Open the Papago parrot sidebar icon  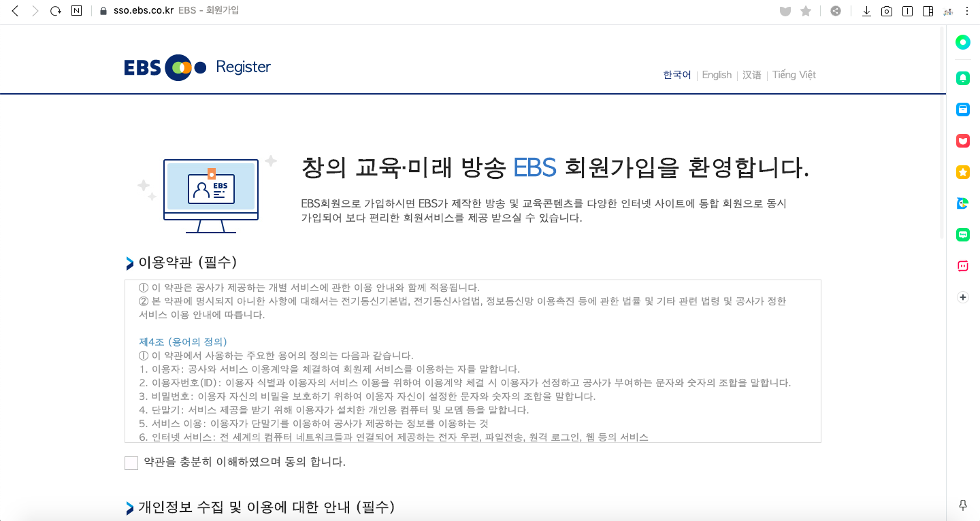963,203
